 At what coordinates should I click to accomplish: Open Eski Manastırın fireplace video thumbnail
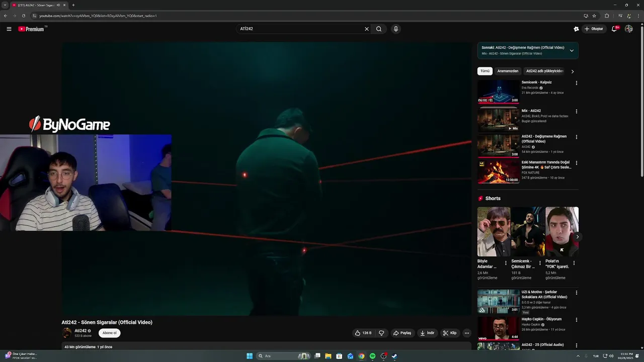pos(498,171)
